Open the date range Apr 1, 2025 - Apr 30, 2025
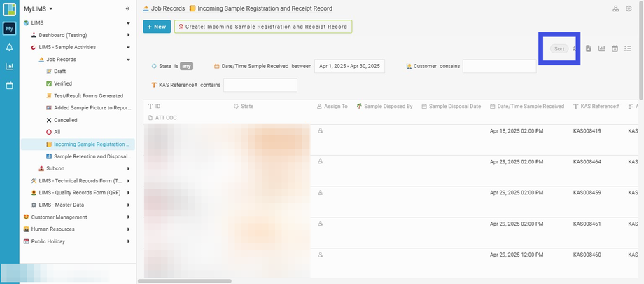Screen dimensions: 644x284 349,66
